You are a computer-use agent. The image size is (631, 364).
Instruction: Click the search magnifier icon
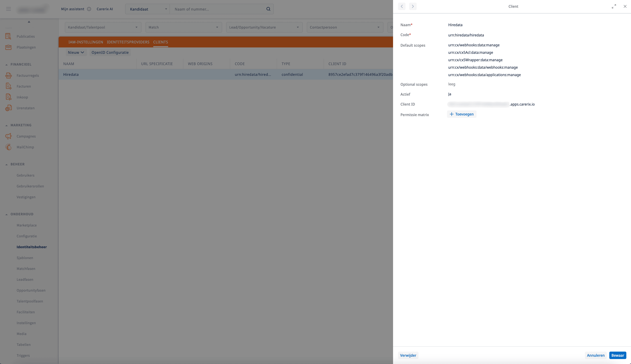tap(268, 9)
